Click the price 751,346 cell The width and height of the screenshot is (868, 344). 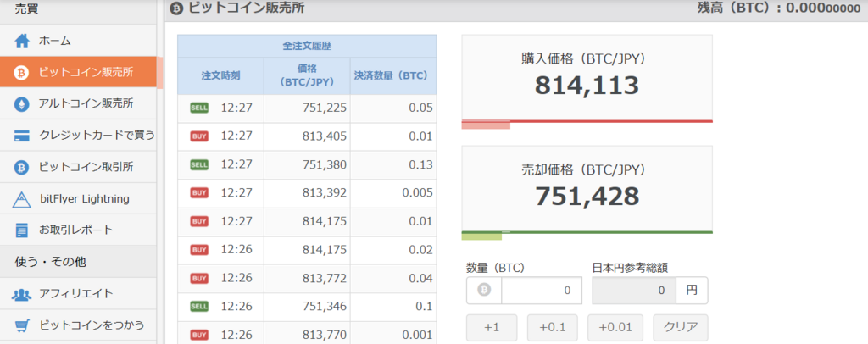click(x=307, y=307)
